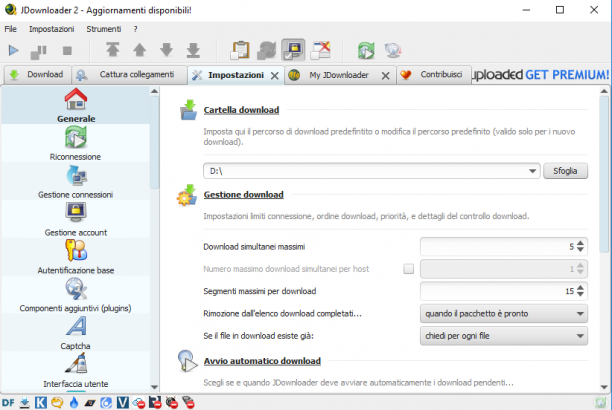Screen dimensions: 612x410
Task: Click the status indicator at bottom right corner
Action: 600,403
